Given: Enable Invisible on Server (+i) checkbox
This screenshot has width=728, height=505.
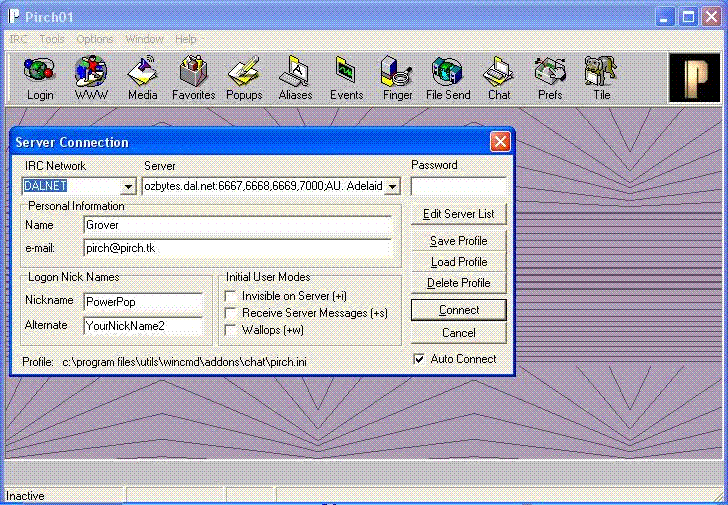Looking at the screenshot, I should pyautogui.click(x=231, y=297).
